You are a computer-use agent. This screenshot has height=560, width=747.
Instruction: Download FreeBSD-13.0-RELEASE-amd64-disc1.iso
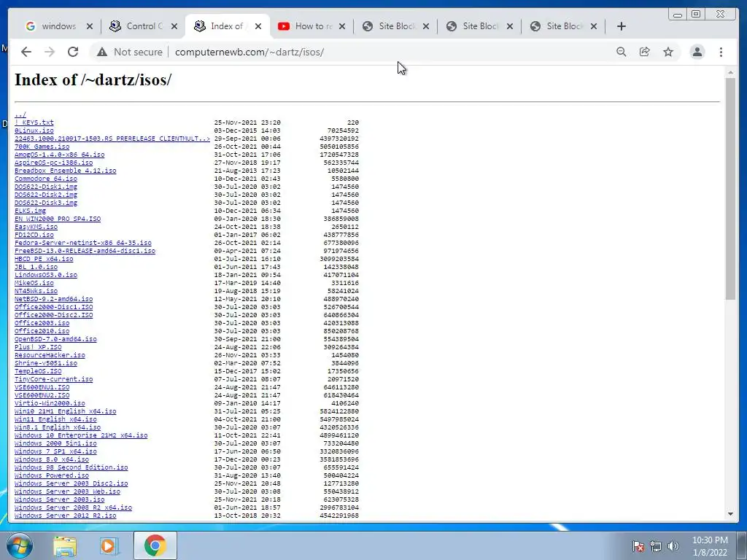pyautogui.click(x=85, y=251)
